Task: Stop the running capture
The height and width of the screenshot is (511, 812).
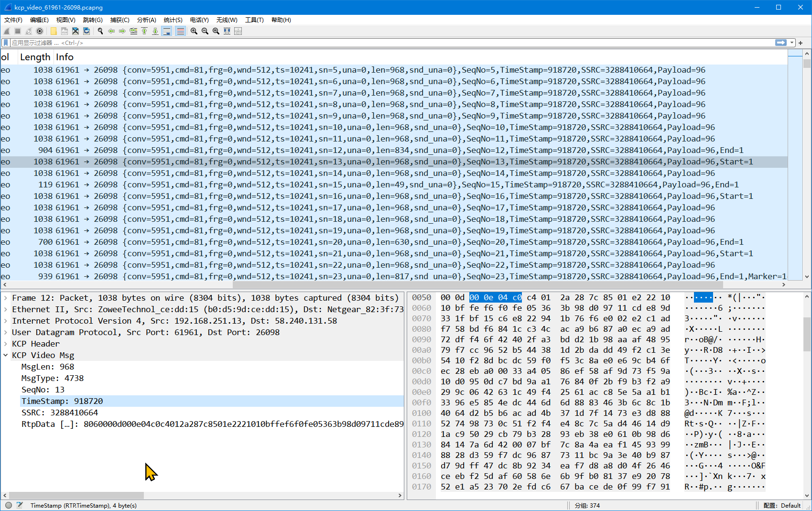Action: point(17,31)
